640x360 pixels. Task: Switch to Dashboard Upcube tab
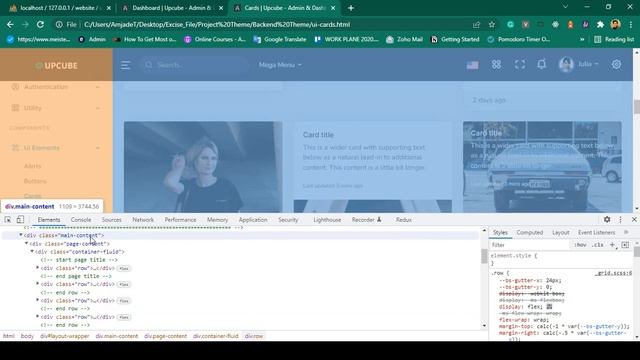coord(172,8)
